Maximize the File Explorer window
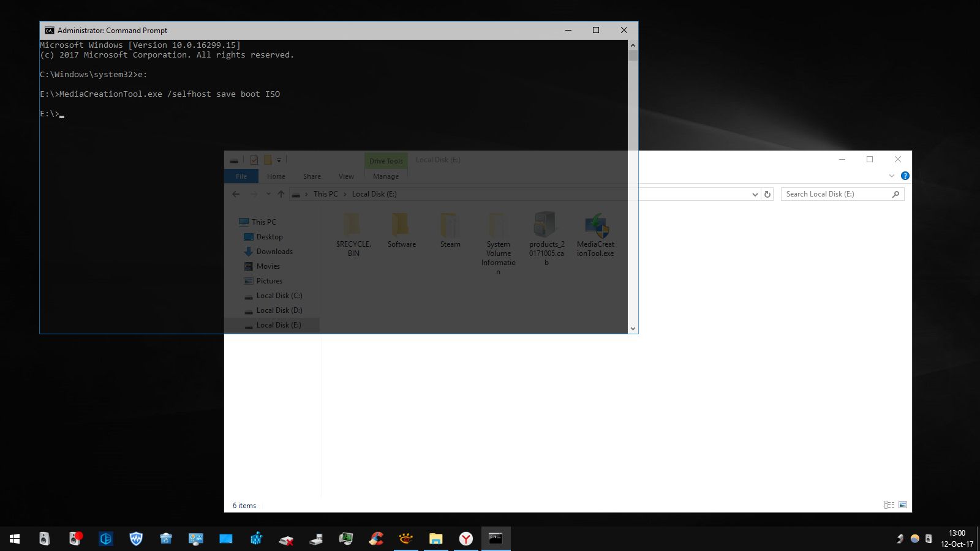980x551 pixels. point(869,159)
